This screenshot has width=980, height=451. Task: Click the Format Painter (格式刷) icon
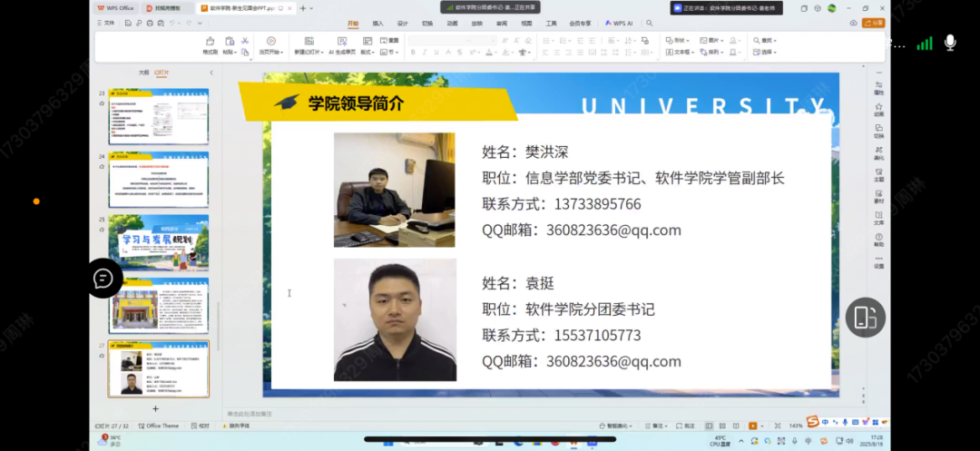point(210,43)
